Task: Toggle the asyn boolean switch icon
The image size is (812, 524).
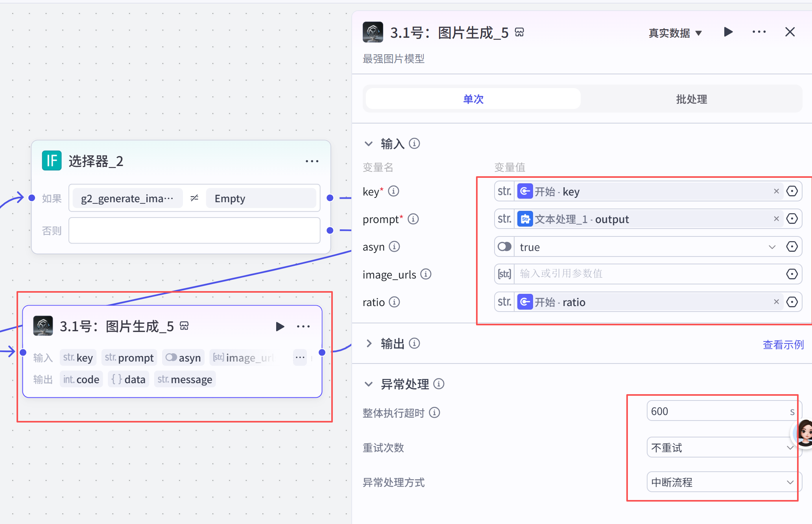Action: coord(504,247)
